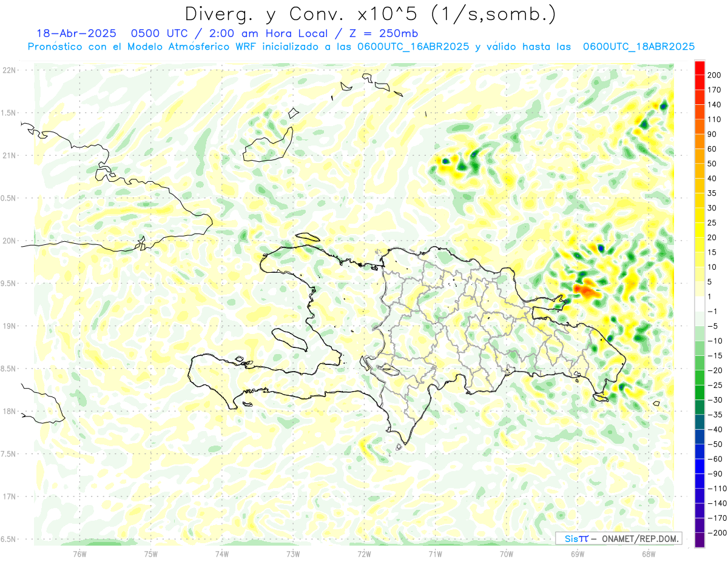Click the '-20' legend value
Image resolution: width=728 pixels, height=562 pixels.
715,370
